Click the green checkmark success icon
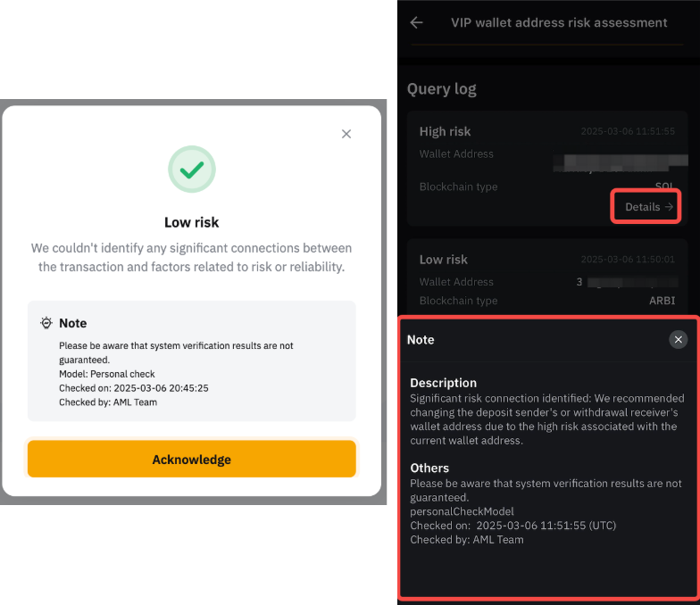Image resolution: width=700 pixels, height=605 pixels. 192,170
